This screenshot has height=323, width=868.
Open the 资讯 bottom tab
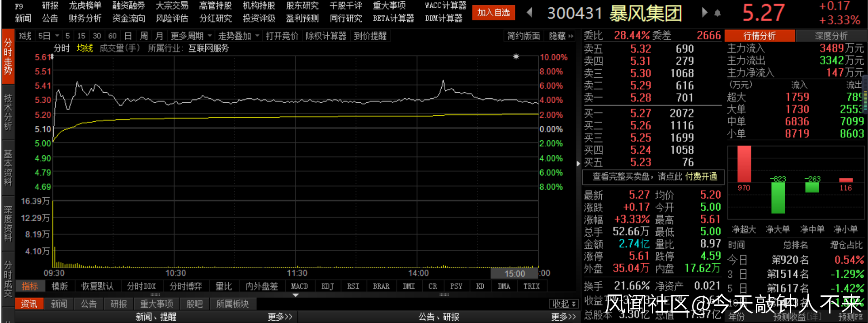29,304
